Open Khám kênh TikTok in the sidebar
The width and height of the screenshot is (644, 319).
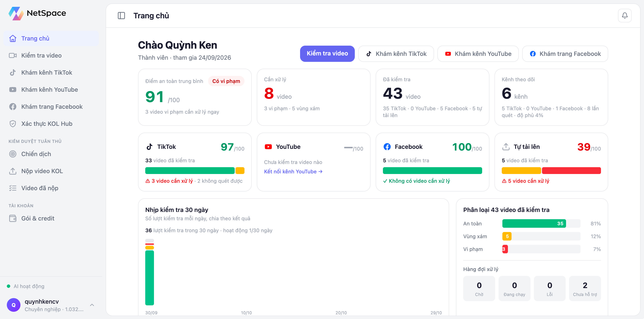point(51,72)
